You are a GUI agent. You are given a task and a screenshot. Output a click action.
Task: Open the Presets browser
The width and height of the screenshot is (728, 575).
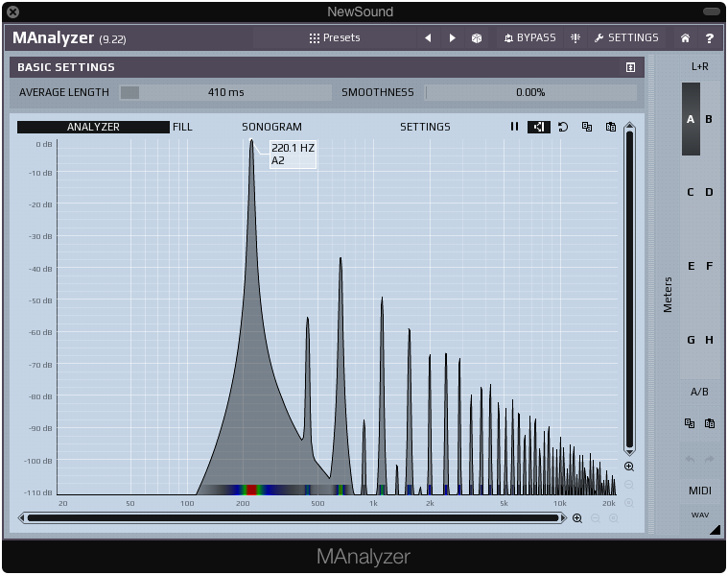point(335,37)
